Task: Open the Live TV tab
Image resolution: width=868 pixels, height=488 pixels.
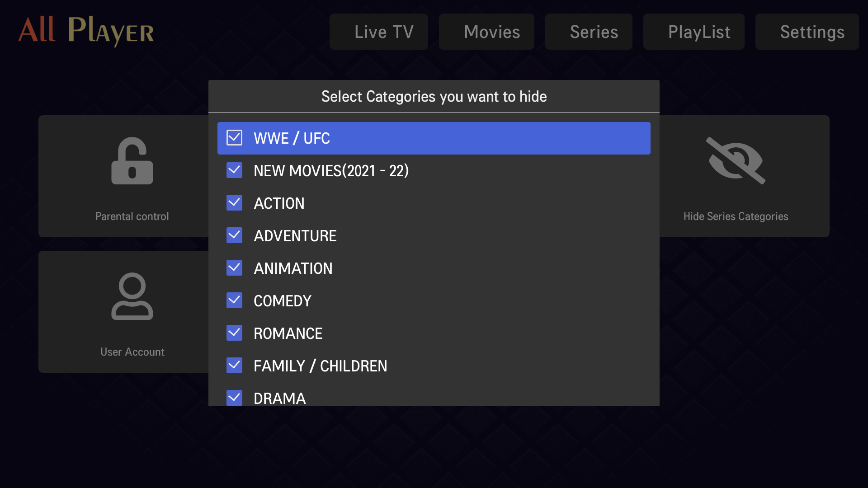Action: coord(379,32)
